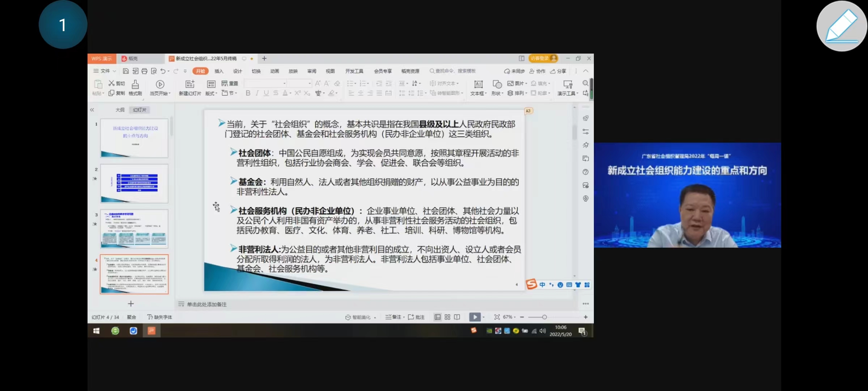Open the 形状 (Shapes) tool
This screenshot has height=391, width=868.
[x=496, y=88]
